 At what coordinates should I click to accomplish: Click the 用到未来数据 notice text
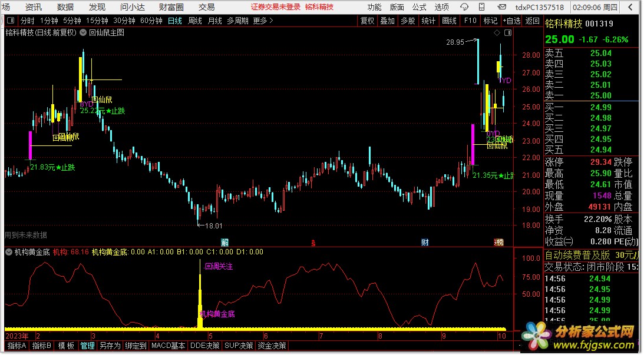point(26,235)
